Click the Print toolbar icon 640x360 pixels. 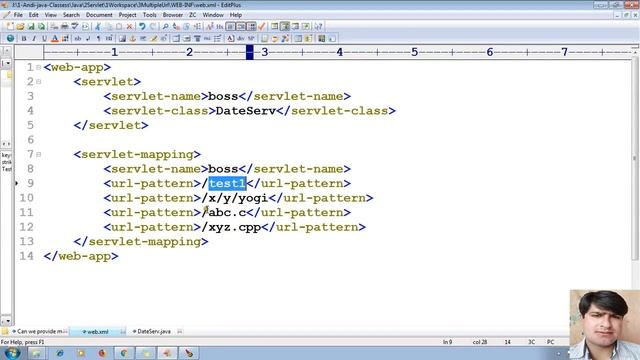64,26
